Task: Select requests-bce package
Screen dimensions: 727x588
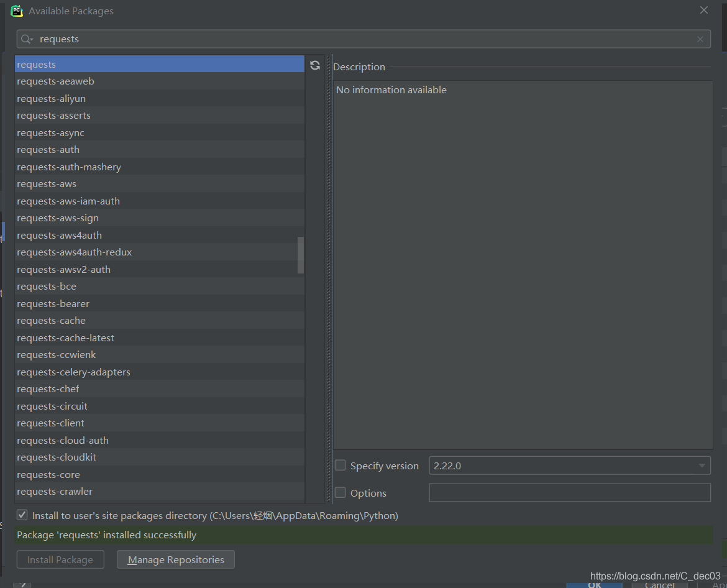Action: (x=160, y=287)
